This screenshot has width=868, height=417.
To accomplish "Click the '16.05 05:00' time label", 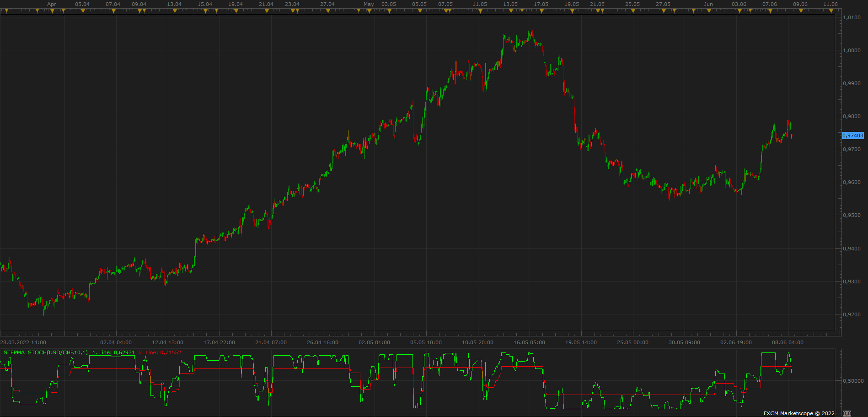I will 530,342.
